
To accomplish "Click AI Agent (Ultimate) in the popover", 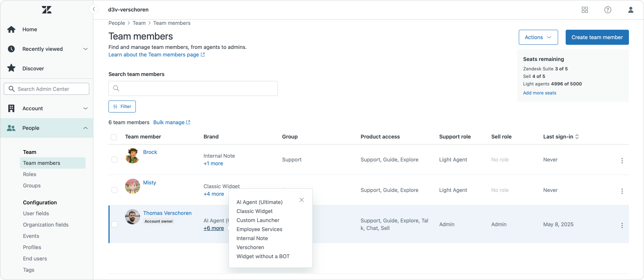I will (x=259, y=202).
